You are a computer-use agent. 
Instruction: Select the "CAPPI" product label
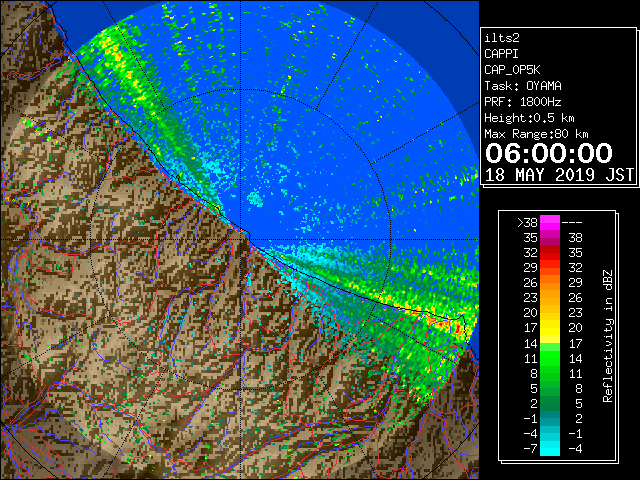point(501,54)
